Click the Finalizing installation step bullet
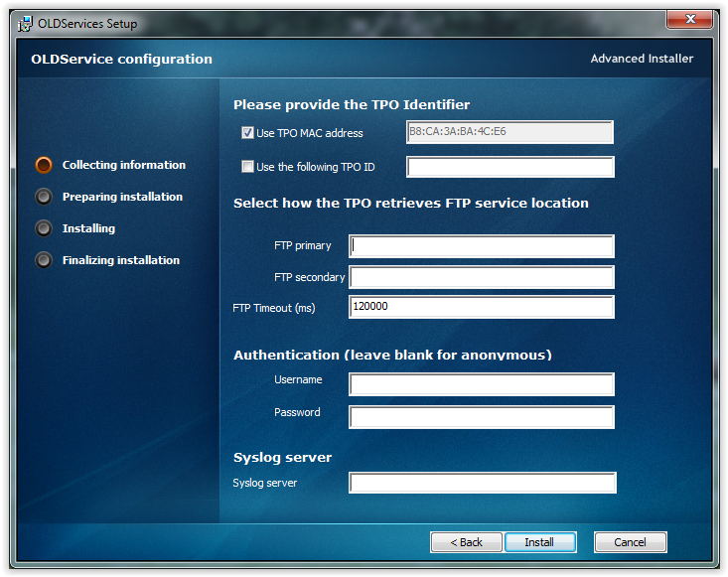The height and width of the screenshot is (577, 728). 44,260
